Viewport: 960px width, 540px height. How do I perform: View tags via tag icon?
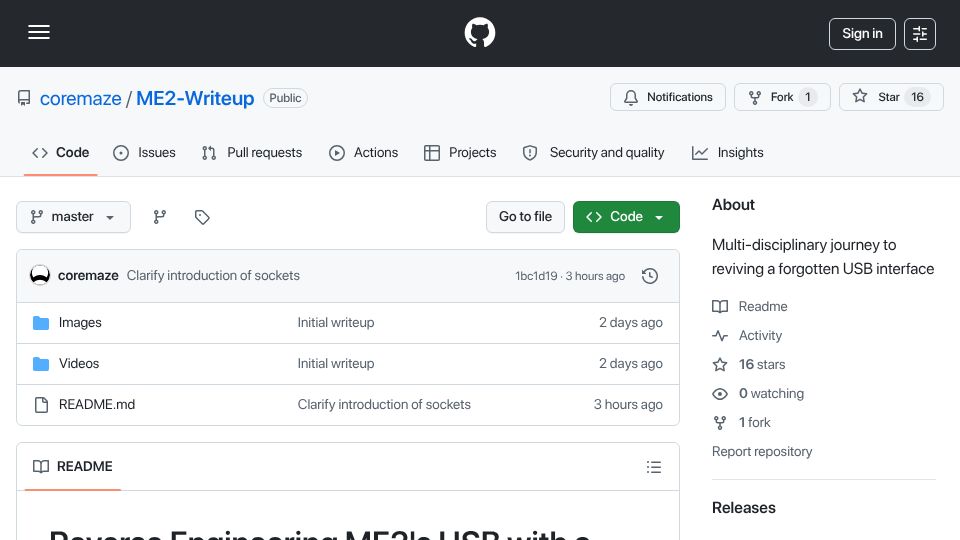202,217
